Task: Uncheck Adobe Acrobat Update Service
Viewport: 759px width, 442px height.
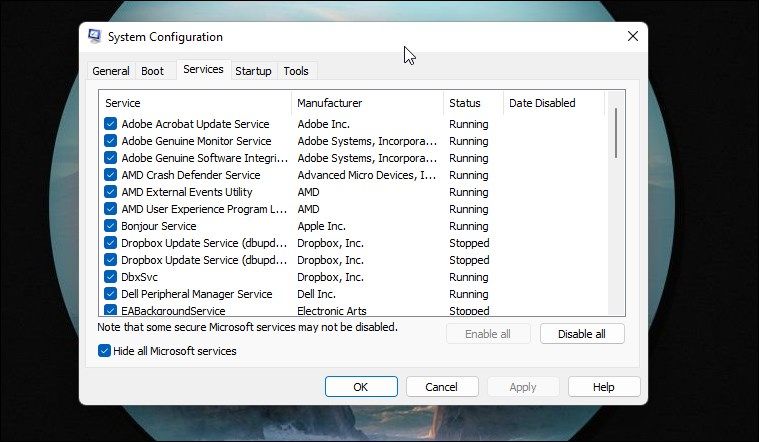Action: [110, 124]
